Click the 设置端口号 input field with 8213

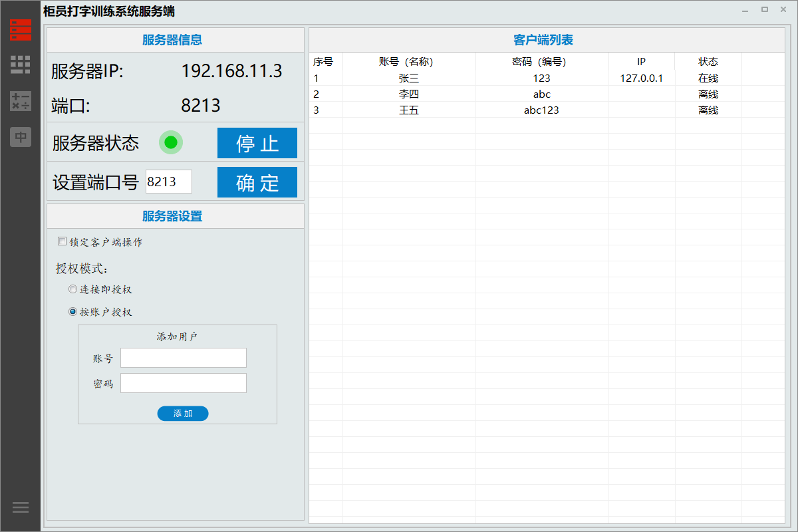169,182
